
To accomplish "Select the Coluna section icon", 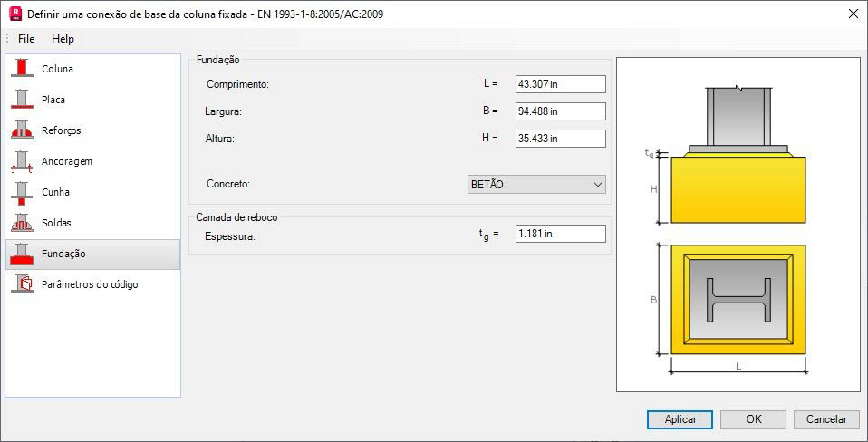I will (x=22, y=69).
